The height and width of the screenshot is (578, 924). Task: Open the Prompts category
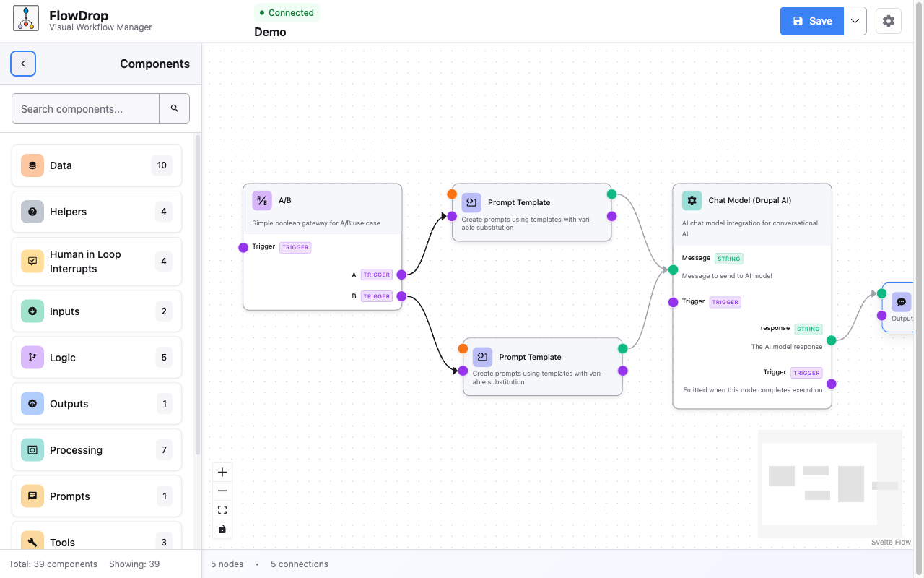97,496
